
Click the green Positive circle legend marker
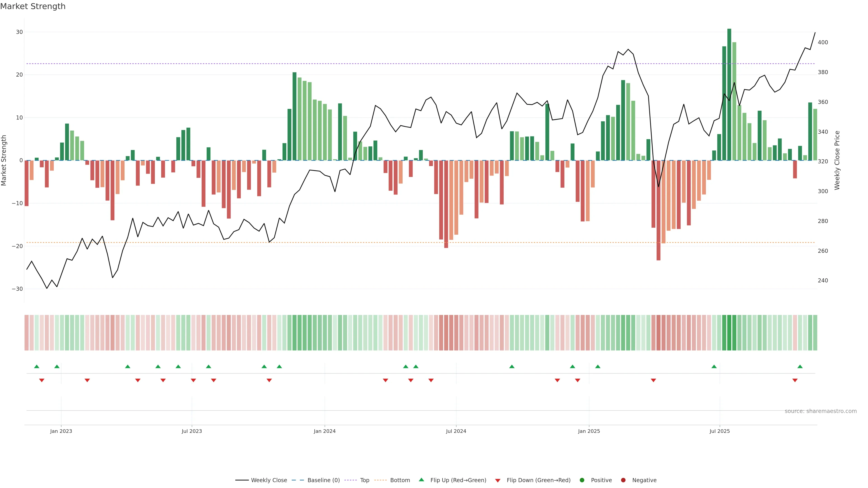(x=582, y=480)
